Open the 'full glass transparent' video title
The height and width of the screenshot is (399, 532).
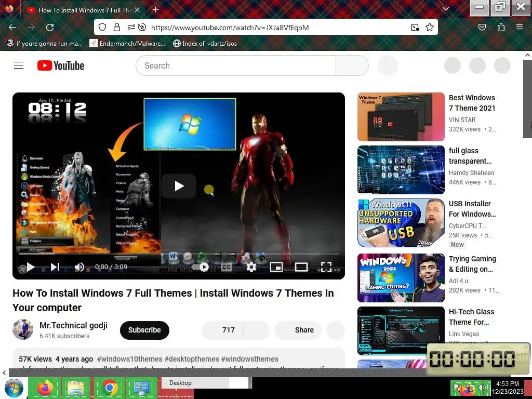470,156
